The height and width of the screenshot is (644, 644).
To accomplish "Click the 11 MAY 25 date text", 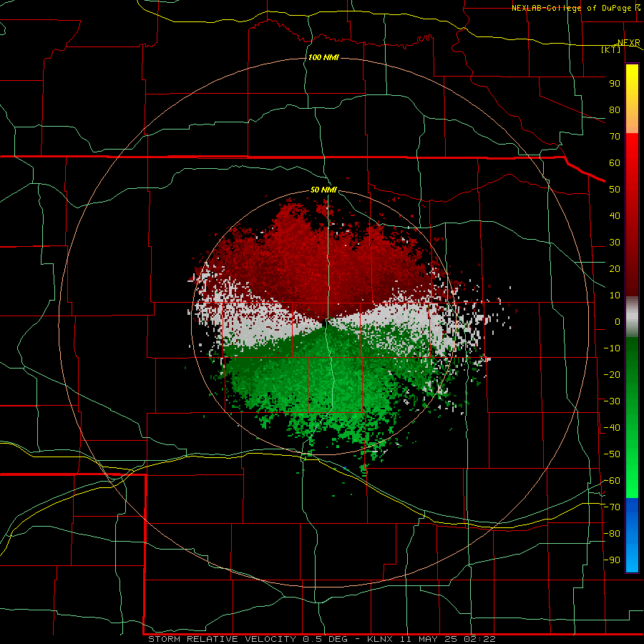I will click(429, 639).
